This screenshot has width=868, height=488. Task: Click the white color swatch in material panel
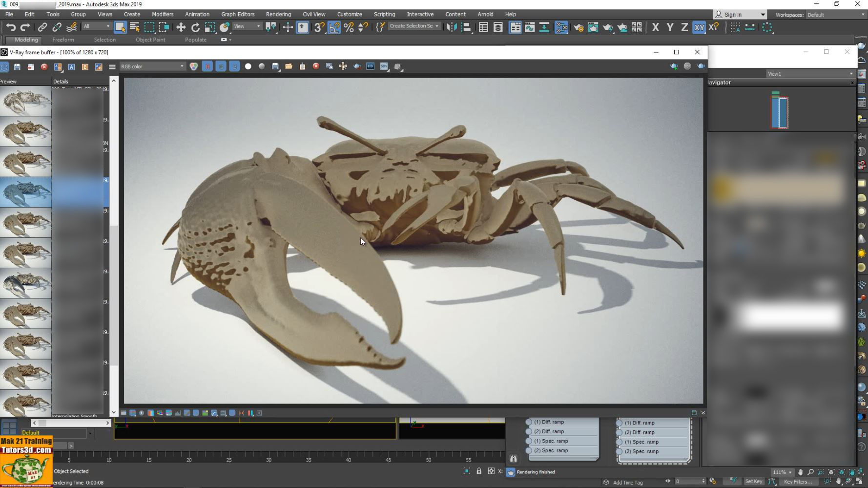pyautogui.click(x=791, y=317)
